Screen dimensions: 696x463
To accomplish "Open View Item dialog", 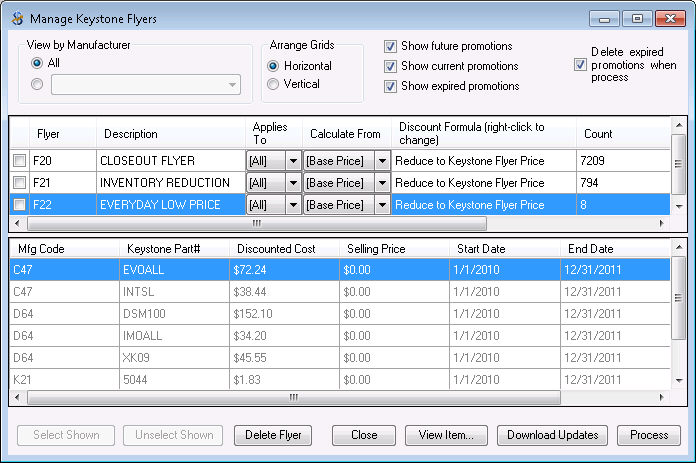I will click(x=446, y=435).
